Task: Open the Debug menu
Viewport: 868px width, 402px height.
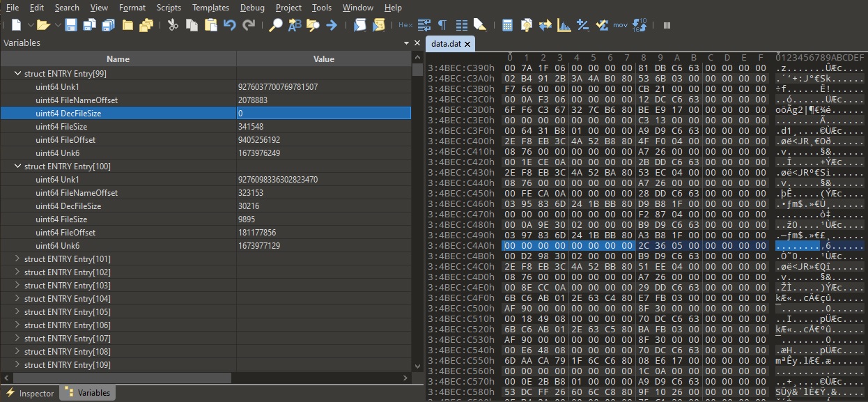Action: [x=252, y=8]
